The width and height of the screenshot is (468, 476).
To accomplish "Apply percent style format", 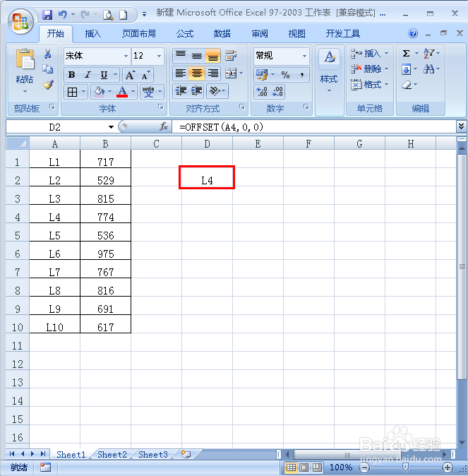I will point(285,75).
